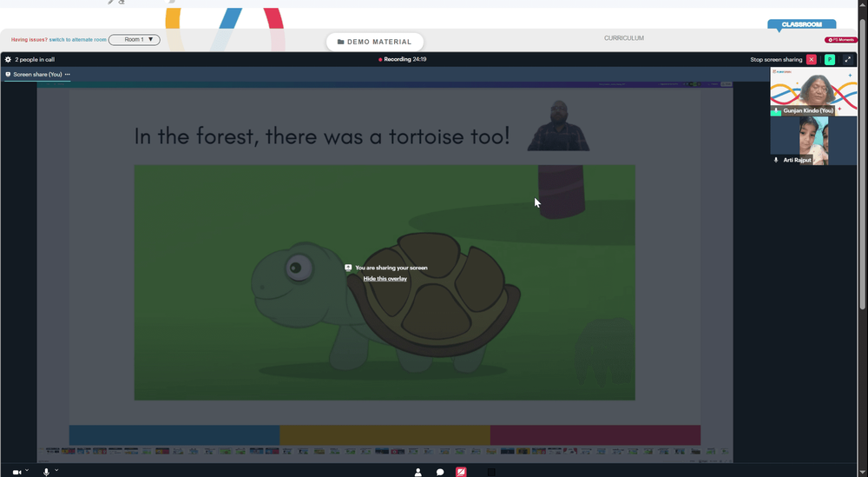Select Arti Rajput video tile

point(814,141)
